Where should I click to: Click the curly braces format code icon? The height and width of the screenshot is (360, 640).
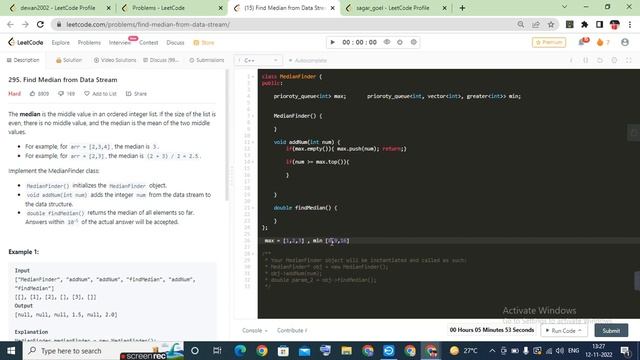click(x=585, y=60)
